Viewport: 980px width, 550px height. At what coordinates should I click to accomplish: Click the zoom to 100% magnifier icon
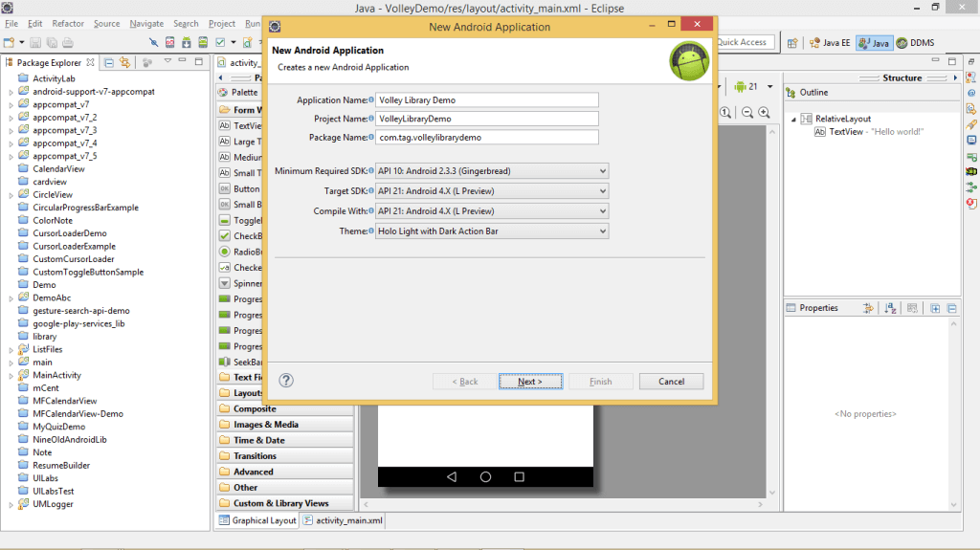[725, 113]
